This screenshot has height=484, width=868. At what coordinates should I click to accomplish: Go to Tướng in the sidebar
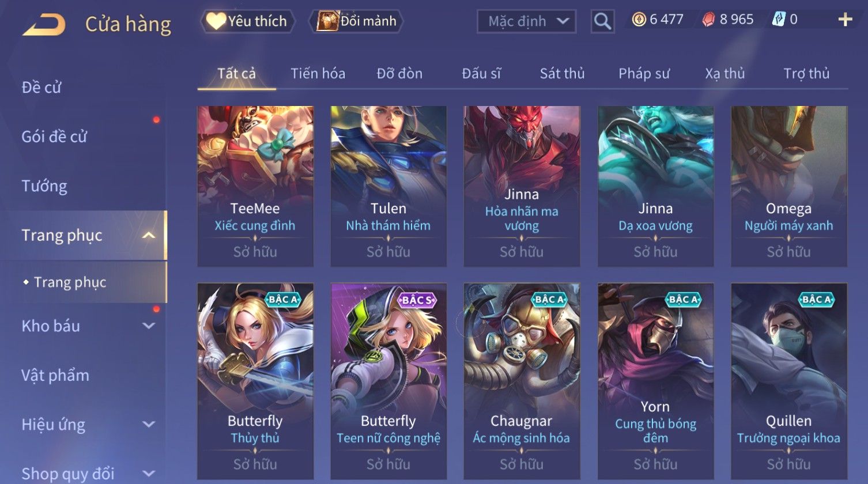(44, 186)
